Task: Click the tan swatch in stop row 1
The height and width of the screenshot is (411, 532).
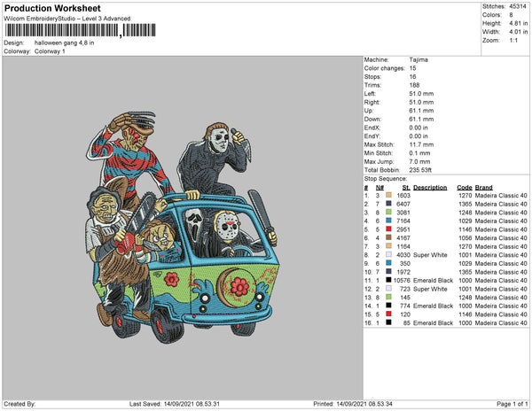Action: [x=388, y=195]
